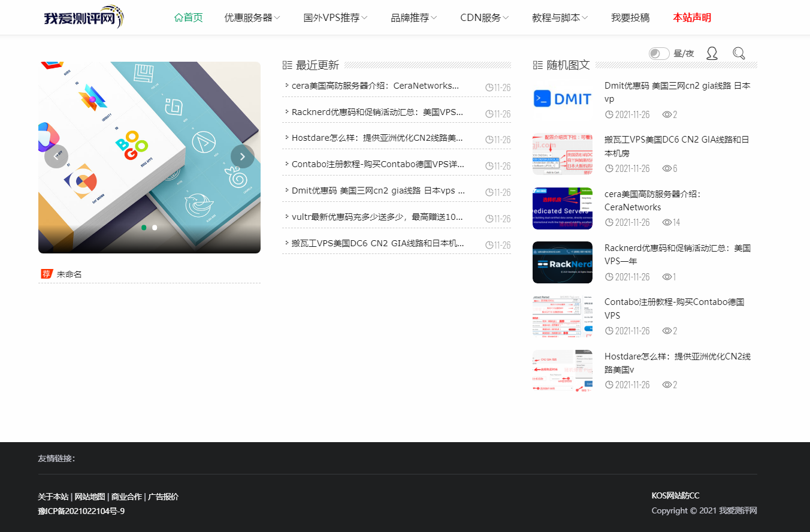Click the 友情链接: footer label
The width and height of the screenshot is (810, 532).
click(56, 458)
